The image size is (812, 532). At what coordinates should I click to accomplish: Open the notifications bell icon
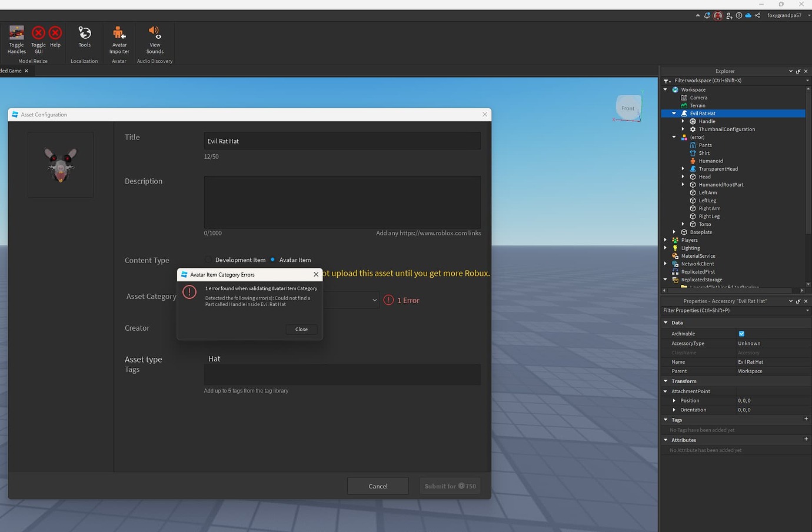tap(707, 16)
